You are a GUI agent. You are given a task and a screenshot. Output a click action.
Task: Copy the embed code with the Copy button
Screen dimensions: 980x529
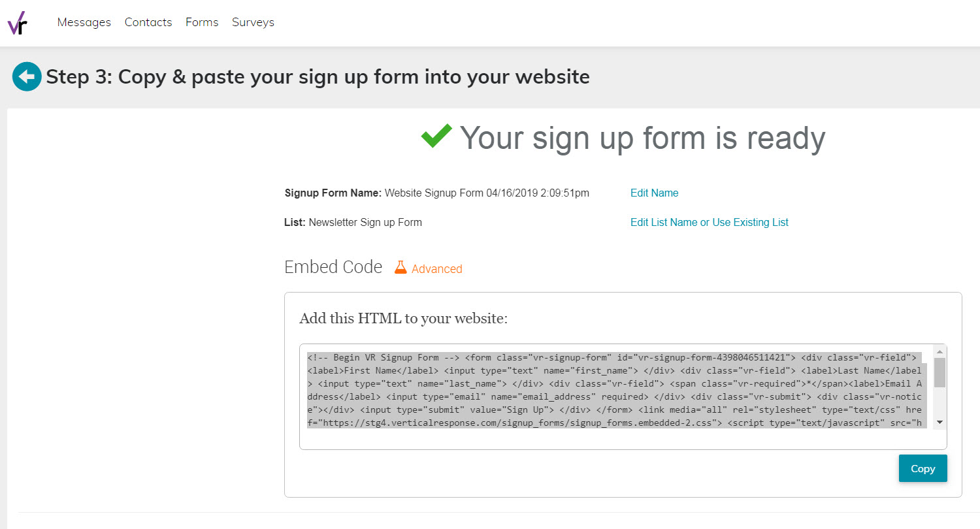923,468
